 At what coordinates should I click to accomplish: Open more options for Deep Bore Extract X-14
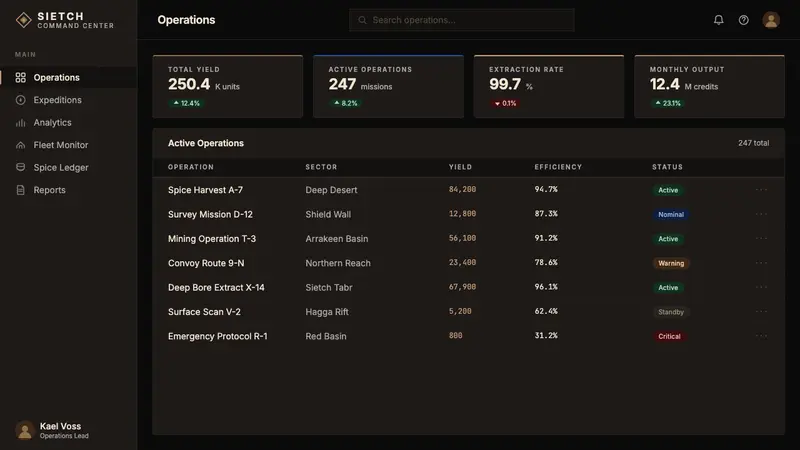coord(761,287)
